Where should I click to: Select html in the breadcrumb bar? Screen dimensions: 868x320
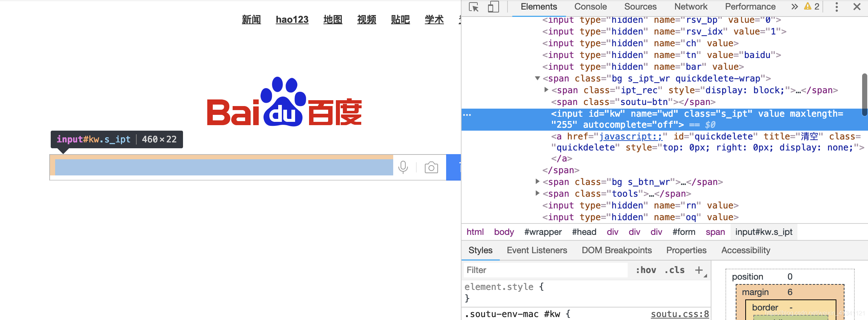475,232
